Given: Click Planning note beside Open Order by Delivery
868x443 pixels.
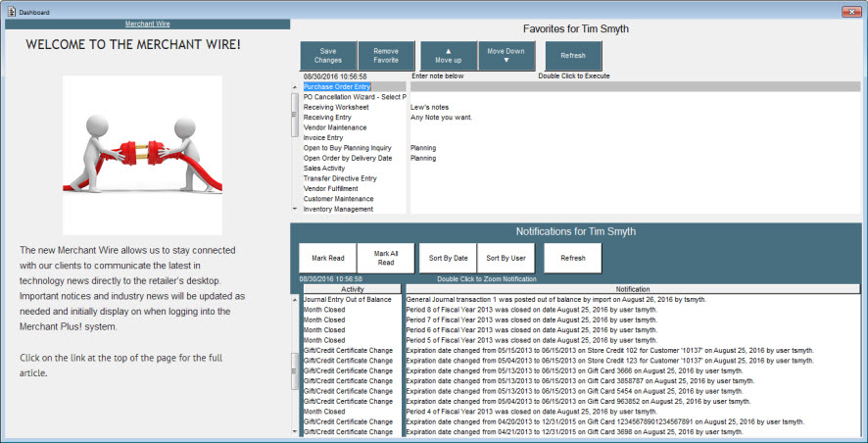Looking at the screenshot, I should (x=423, y=159).
